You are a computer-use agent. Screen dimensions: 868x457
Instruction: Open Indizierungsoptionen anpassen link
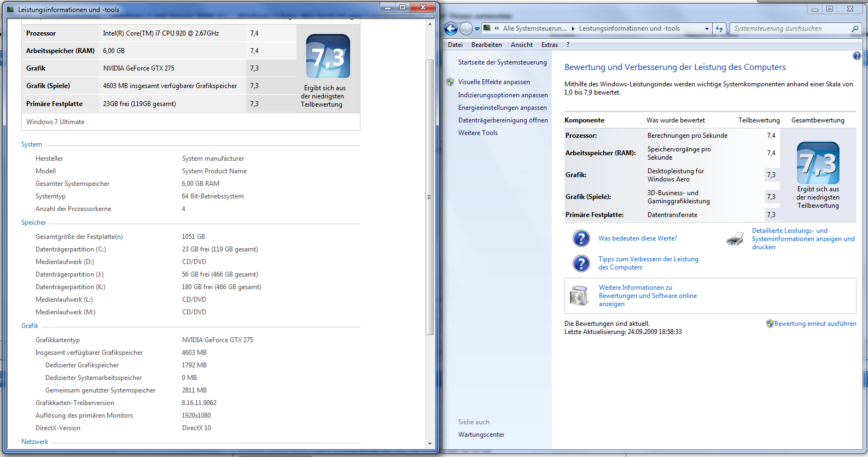503,95
